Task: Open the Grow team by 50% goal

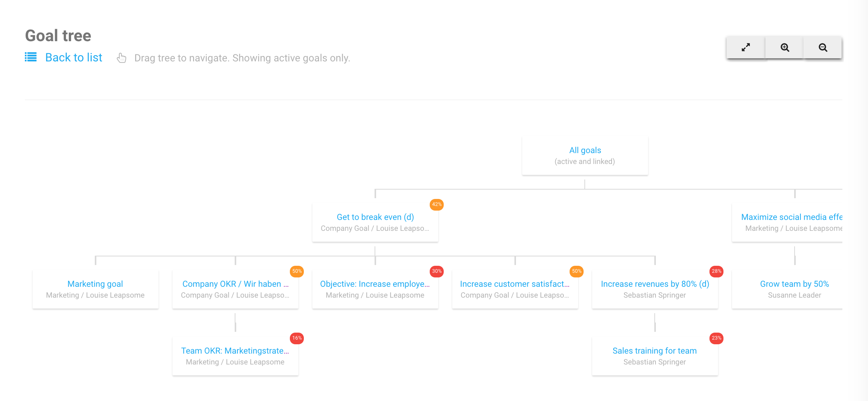Action: (x=794, y=284)
